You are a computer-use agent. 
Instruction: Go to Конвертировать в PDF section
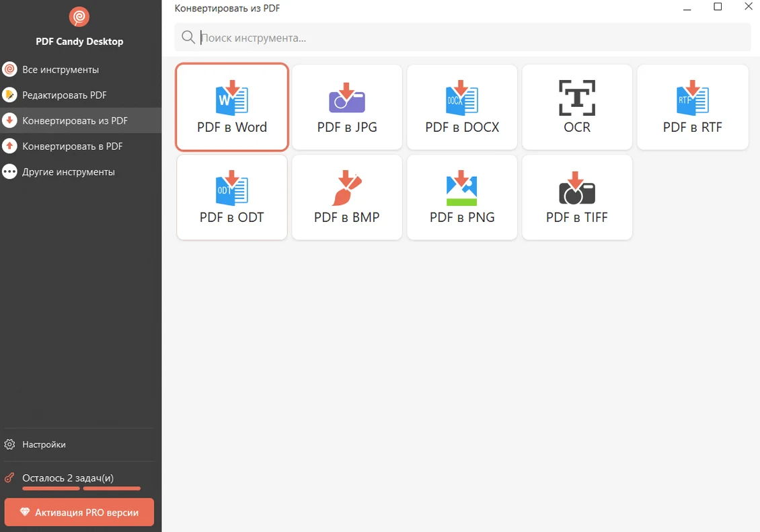[x=81, y=146]
